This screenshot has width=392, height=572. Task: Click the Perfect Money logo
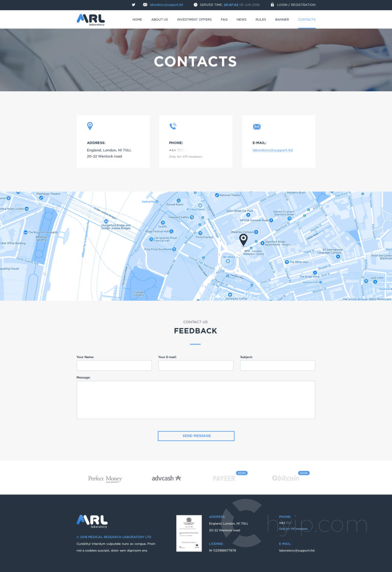click(x=105, y=479)
